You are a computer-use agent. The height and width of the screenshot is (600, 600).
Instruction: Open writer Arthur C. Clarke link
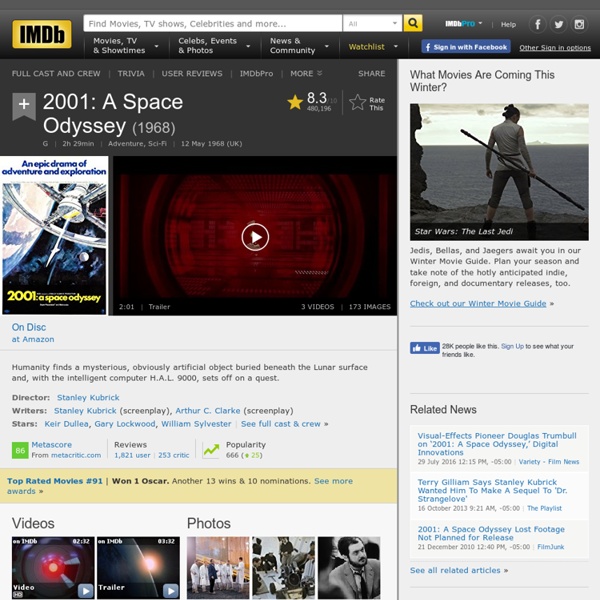pyautogui.click(x=208, y=411)
